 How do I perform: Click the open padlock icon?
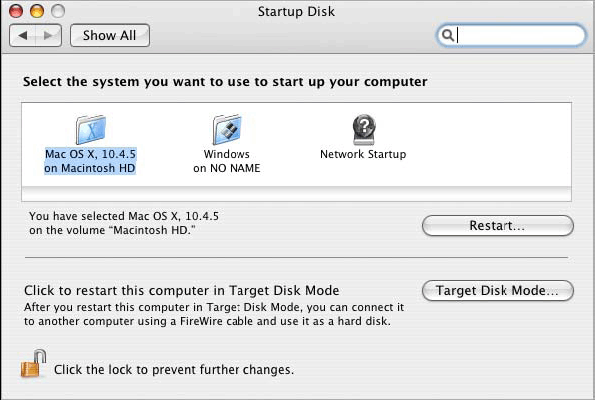[33, 364]
